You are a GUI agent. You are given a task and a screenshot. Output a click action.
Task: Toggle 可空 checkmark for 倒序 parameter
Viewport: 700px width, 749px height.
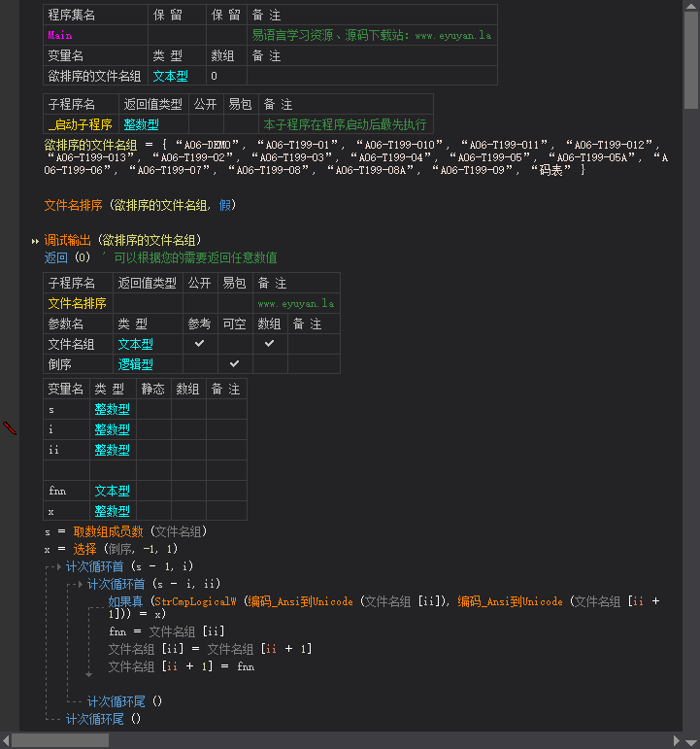tap(234, 364)
